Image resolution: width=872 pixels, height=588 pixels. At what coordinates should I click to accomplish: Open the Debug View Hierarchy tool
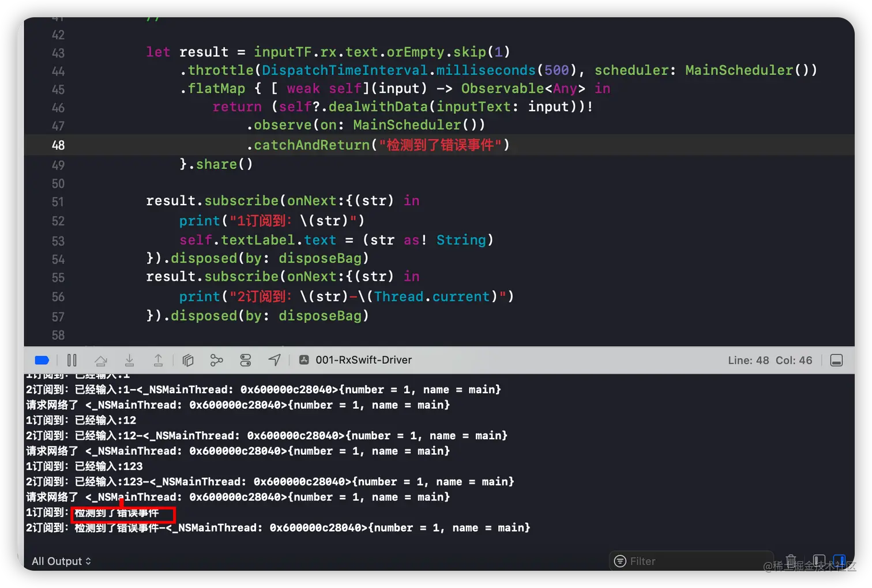tap(188, 360)
